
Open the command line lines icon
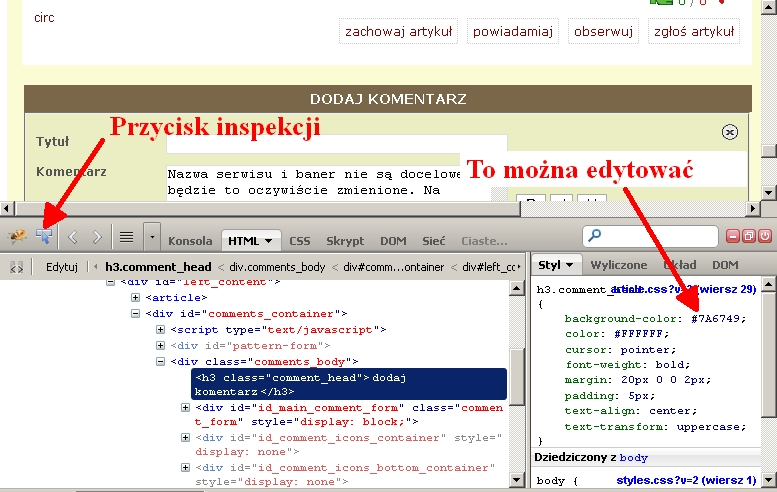pos(126,237)
